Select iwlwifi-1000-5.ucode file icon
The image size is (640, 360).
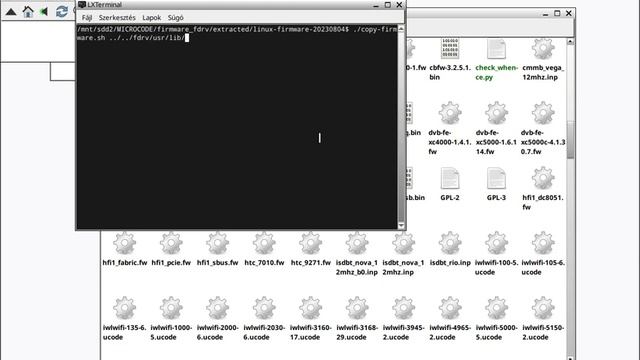click(x=171, y=308)
